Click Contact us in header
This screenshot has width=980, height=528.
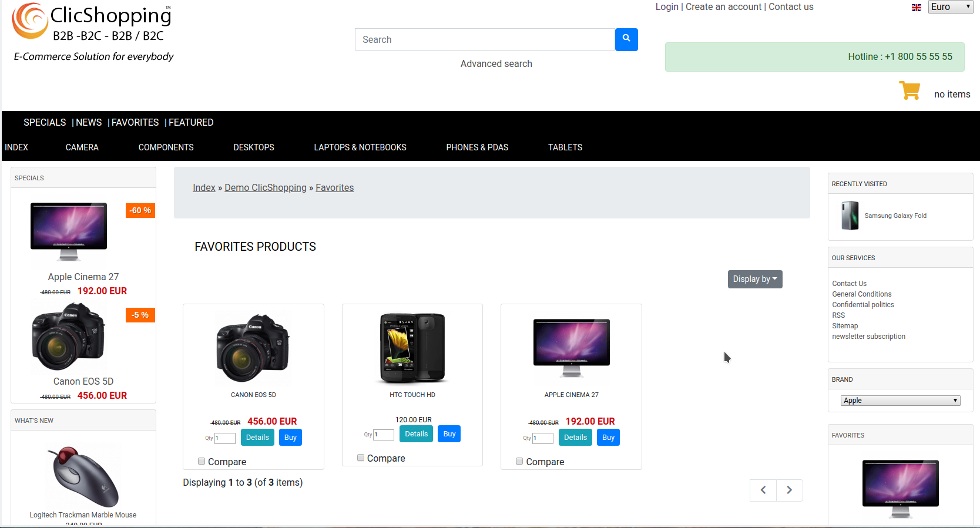click(x=791, y=6)
